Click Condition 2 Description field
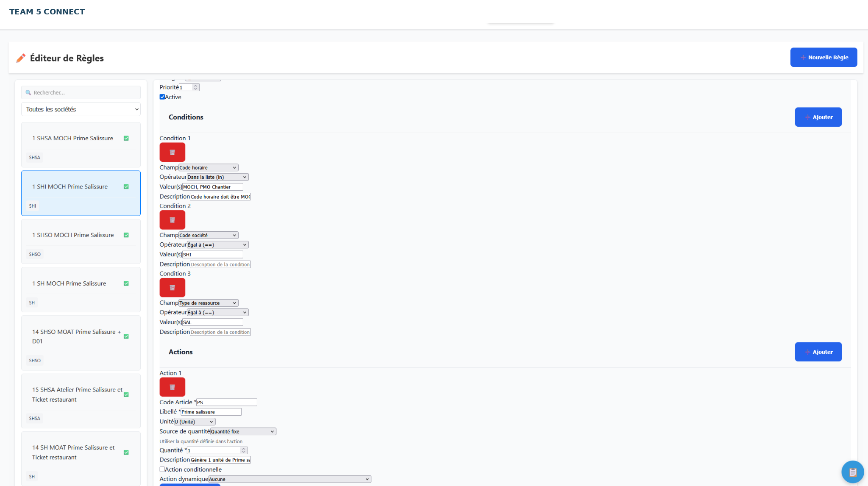Screen dimensions: 868x486 220,264
